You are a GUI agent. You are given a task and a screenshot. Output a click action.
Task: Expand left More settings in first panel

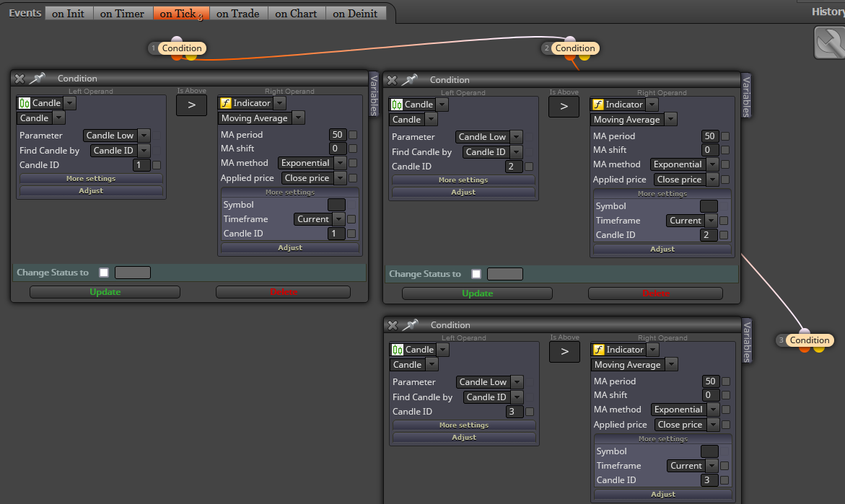91,179
